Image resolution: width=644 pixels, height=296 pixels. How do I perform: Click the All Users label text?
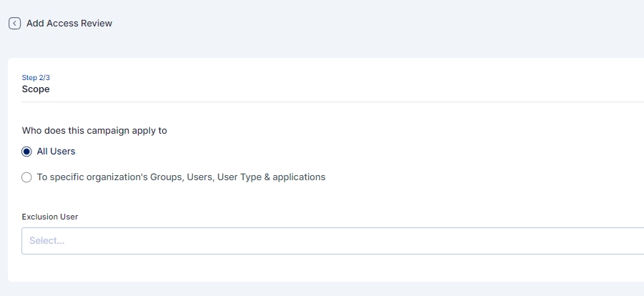pyautogui.click(x=56, y=152)
